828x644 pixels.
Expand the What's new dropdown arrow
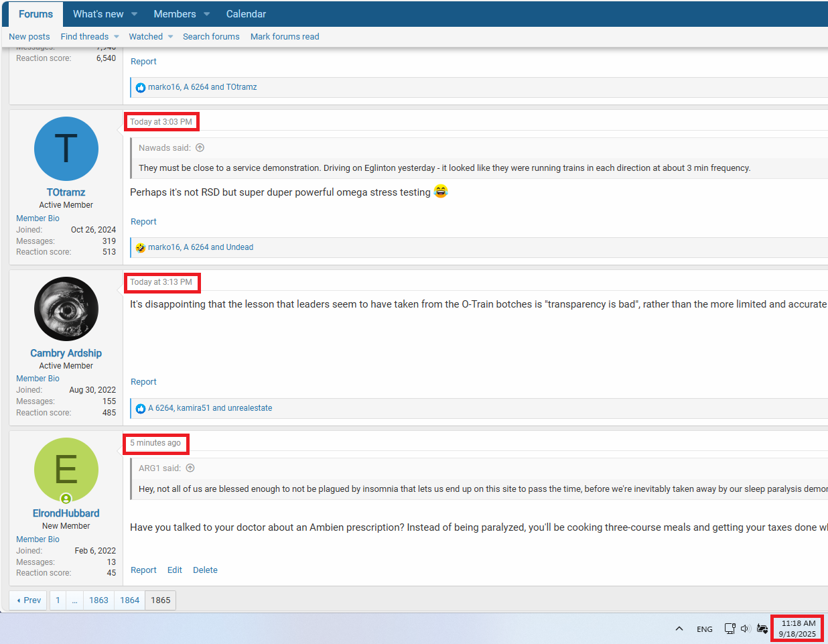[x=134, y=14]
